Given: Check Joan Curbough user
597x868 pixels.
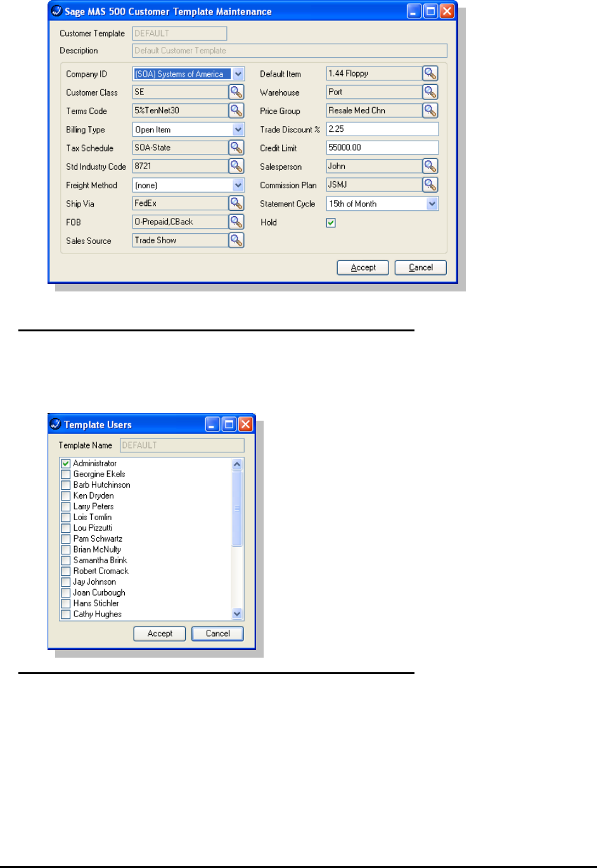Looking at the screenshot, I should click(x=66, y=593).
